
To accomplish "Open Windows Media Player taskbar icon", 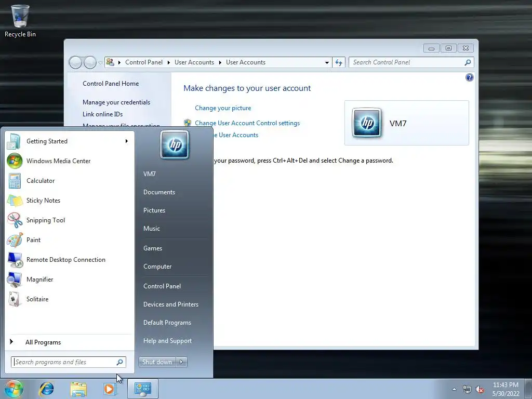I will pos(110,389).
